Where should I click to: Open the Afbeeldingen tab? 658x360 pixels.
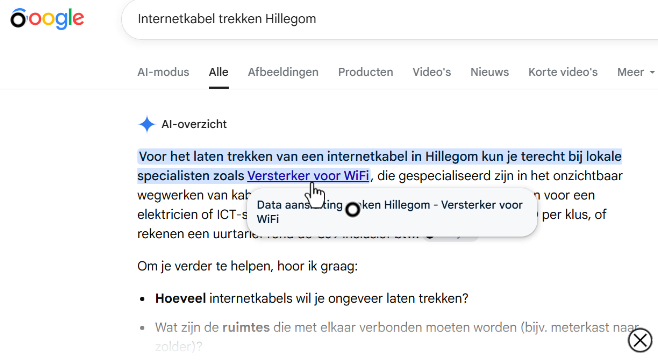click(283, 72)
